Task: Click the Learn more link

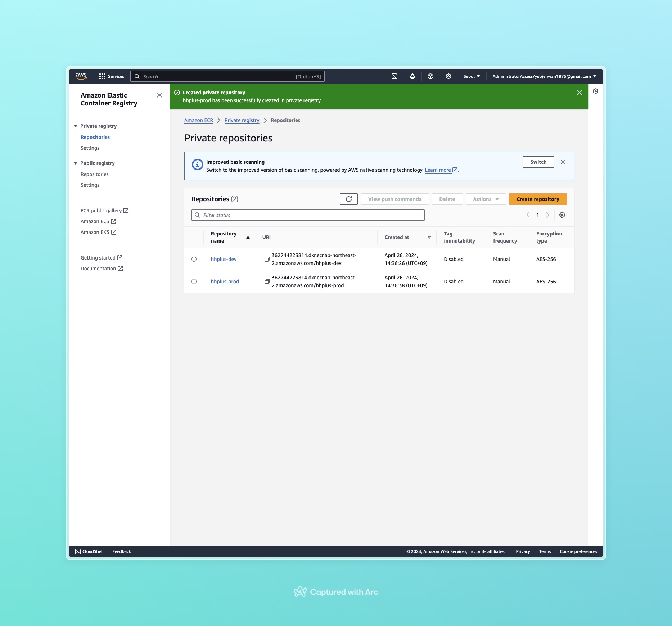Action: 441,170
